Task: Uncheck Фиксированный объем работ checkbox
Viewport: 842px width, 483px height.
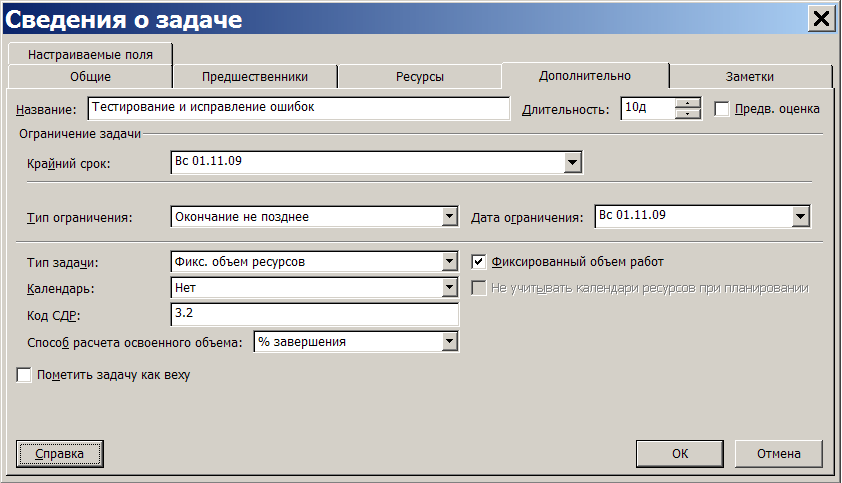Action: pyautogui.click(x=478, y=262)
